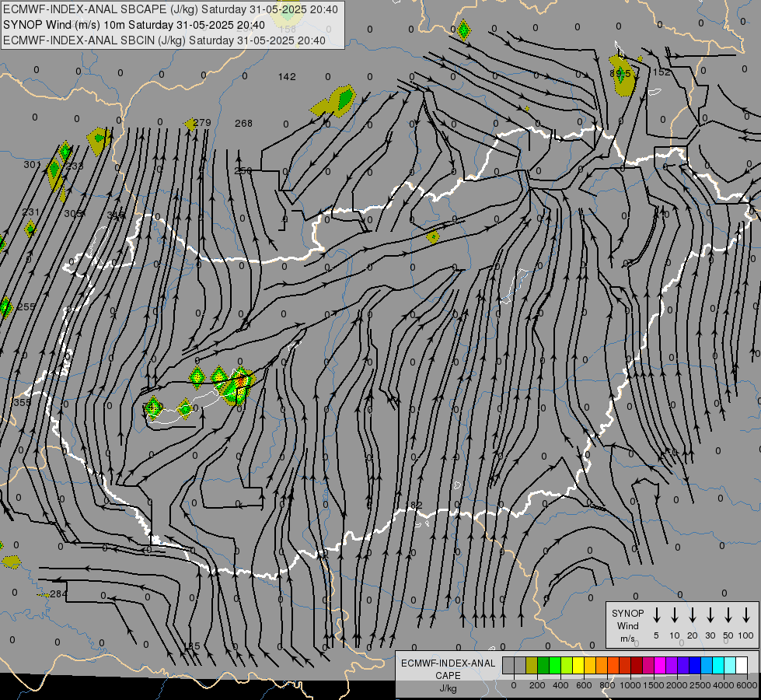The width and height of the screenshot is (761, 700).
Task: Click the SBCAPE title line in header
Action: tap(170, 9)
